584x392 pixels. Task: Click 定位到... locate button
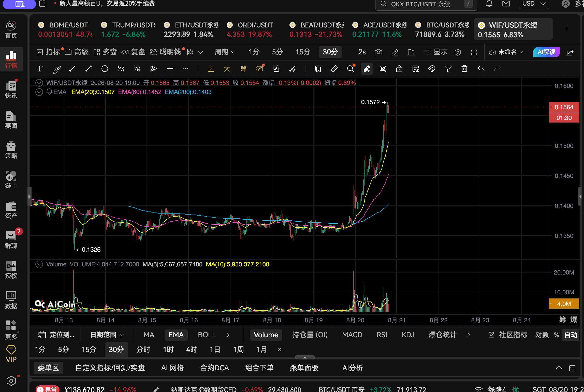tap(56, 335)
